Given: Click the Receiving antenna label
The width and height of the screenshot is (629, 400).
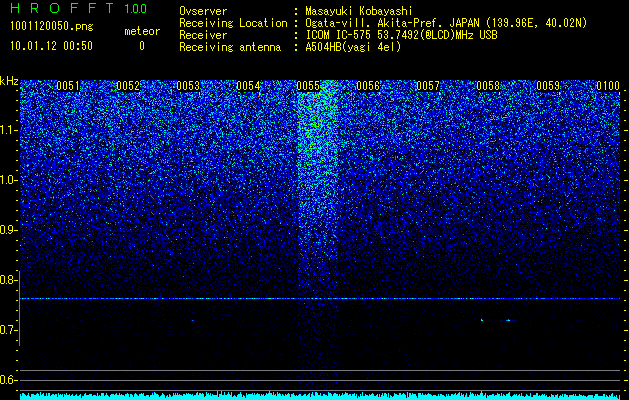Looking at the screenshot, I should pos(230,47).
